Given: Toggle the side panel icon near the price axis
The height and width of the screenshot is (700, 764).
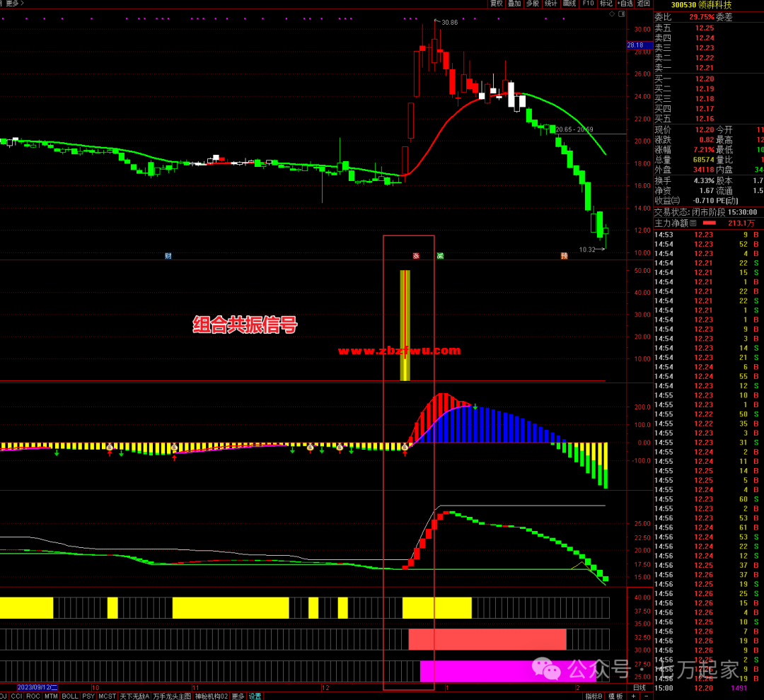Looking at the screenshot, I should tap(622, 14).
